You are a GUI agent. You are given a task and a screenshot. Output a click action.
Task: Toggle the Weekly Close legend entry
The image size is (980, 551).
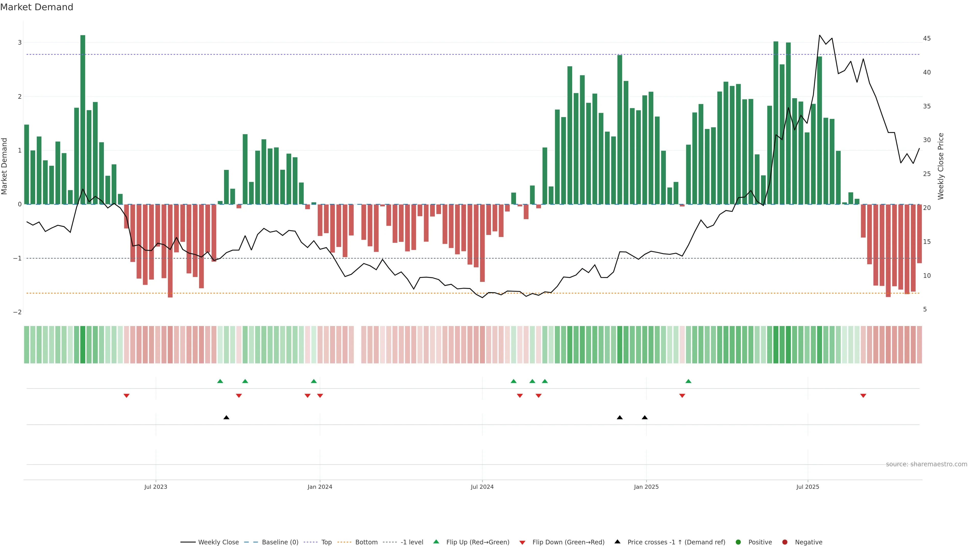pyautogui.click(x=218, y=542)
